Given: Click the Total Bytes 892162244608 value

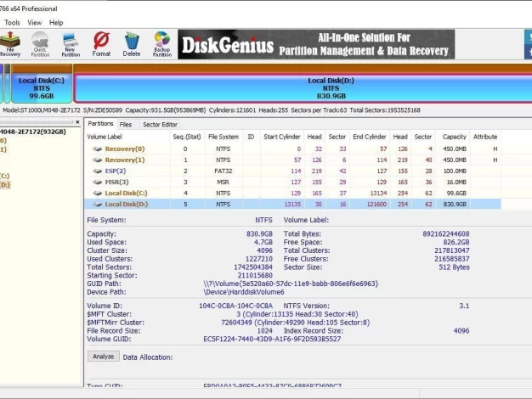Looking at the screenshot, I should tap(446, 234).
